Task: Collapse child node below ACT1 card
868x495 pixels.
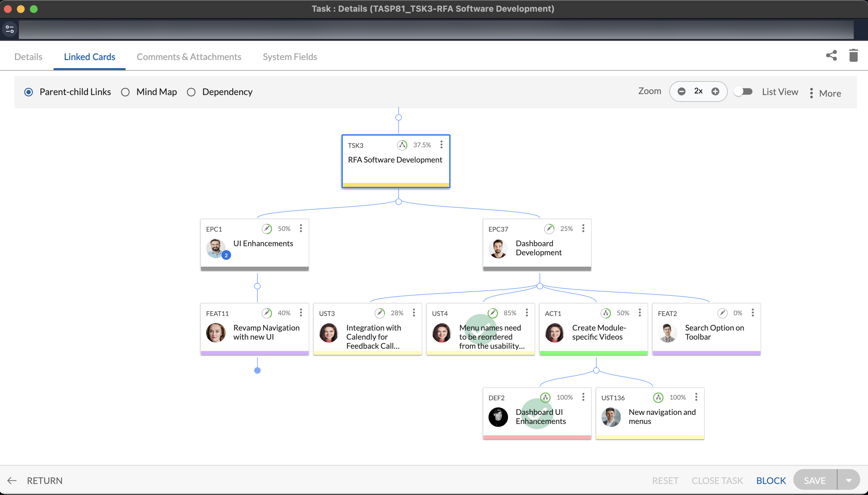Action: tap(596, 370)
